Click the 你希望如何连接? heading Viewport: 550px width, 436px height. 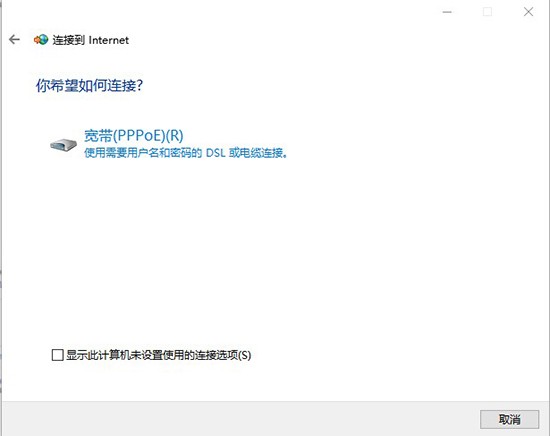tap(89, 85)
